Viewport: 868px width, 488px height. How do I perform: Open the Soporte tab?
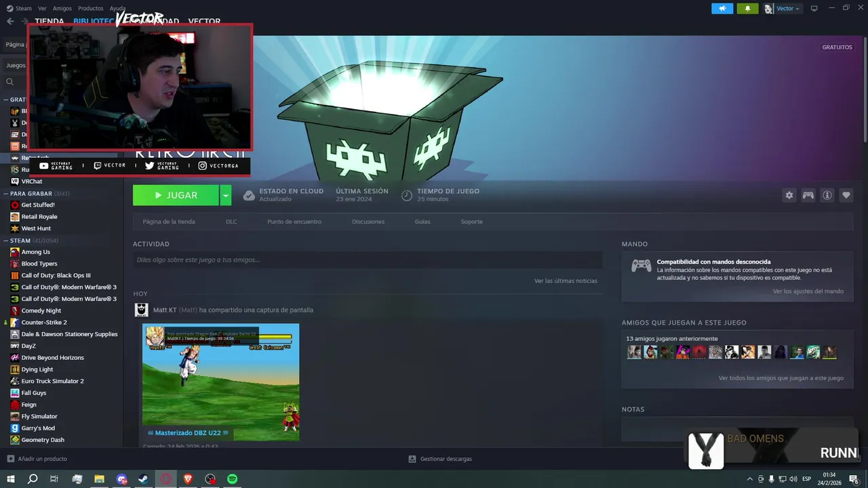[x=472, y=222]
